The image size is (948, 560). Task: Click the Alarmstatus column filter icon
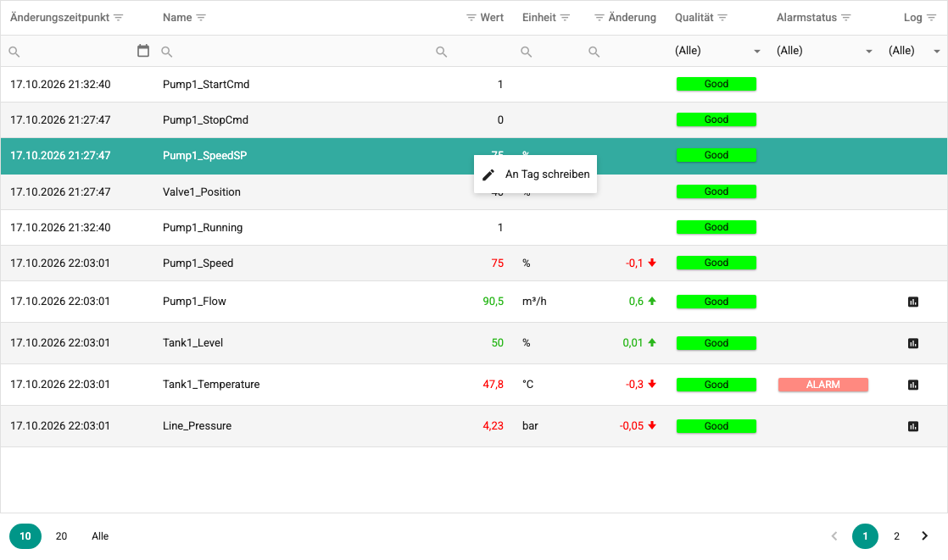pyautogui.click(x=846, y=18)
